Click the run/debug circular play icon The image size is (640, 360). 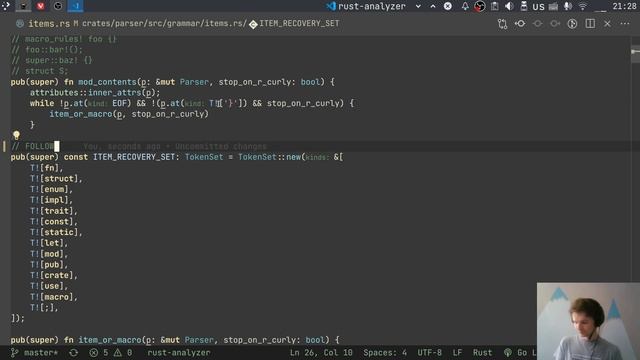572,24
